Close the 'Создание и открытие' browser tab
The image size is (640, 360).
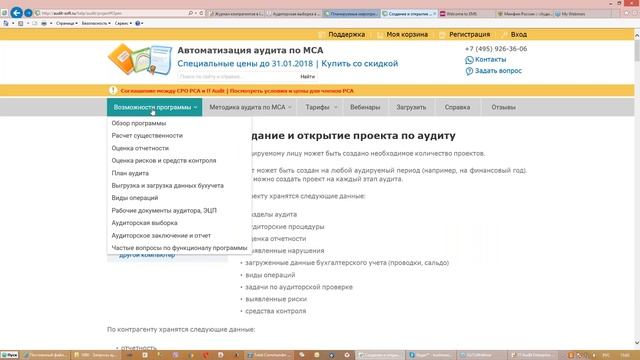[x=434, y=14]
